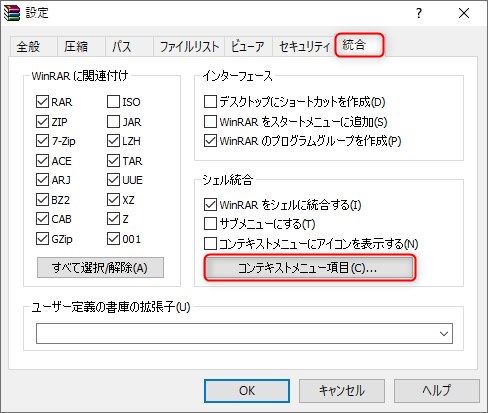Viewport: 488px width, 413px height.
Task: Toggle the ACE checkbox
Action: pyautogui.click(x=42, y=161)
